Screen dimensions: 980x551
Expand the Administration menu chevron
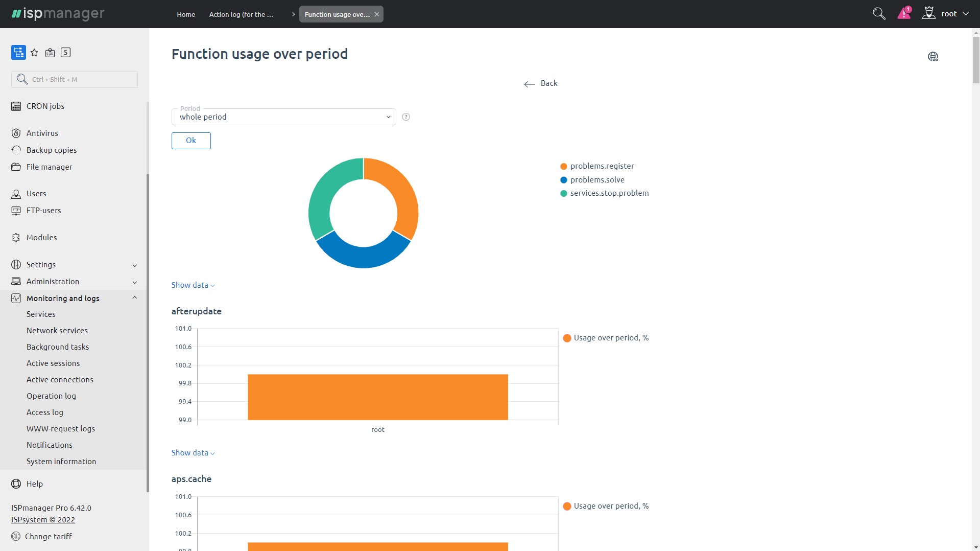point(135,282)
